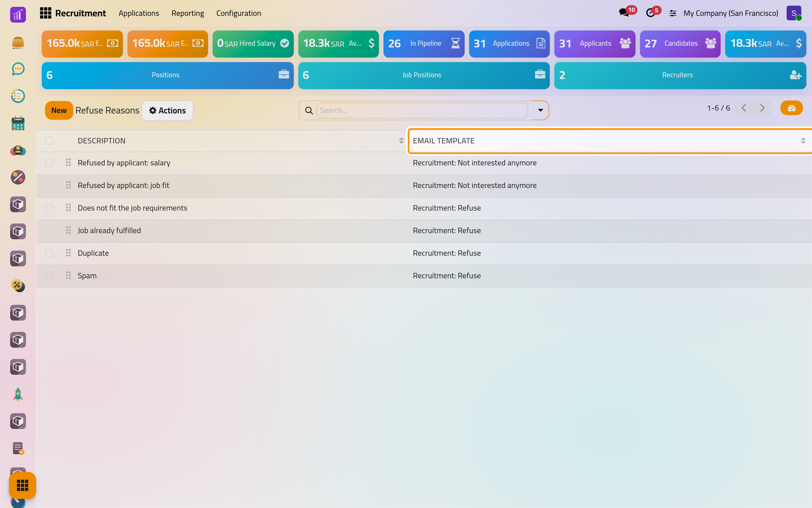Click the drag handle for Spam row
812x508 pixels.
[x=68, y=276]
